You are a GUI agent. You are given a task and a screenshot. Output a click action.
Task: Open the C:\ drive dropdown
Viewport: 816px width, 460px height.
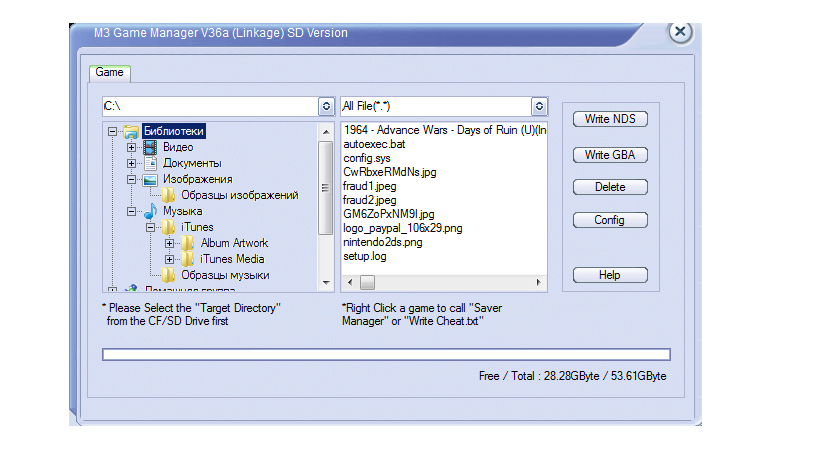(x=326, y=106)
